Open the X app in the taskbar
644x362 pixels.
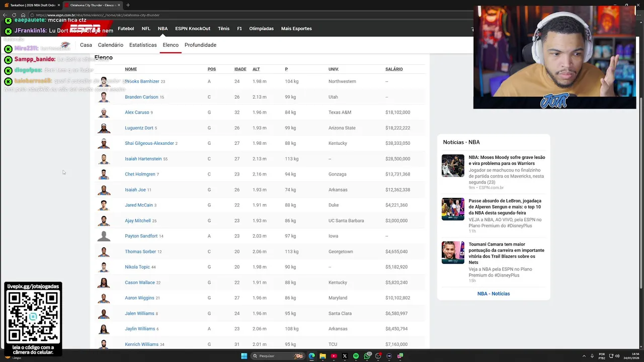click(x=345, y=356)
